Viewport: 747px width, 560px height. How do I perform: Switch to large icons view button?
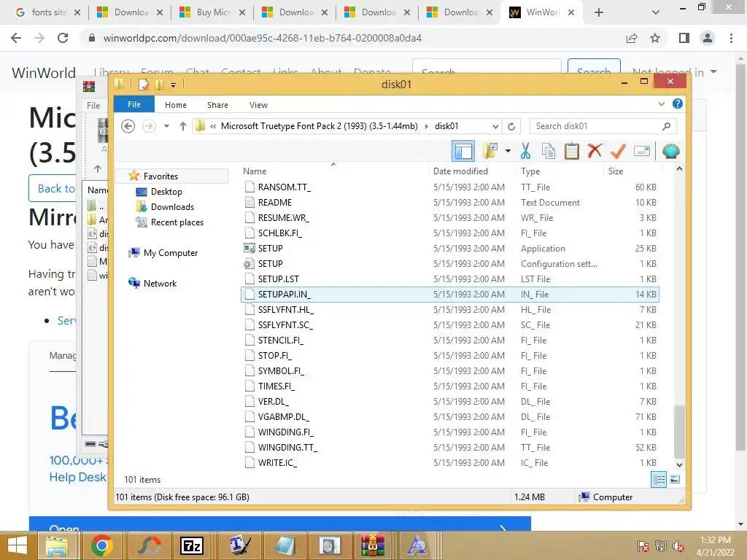click(675, 480)
